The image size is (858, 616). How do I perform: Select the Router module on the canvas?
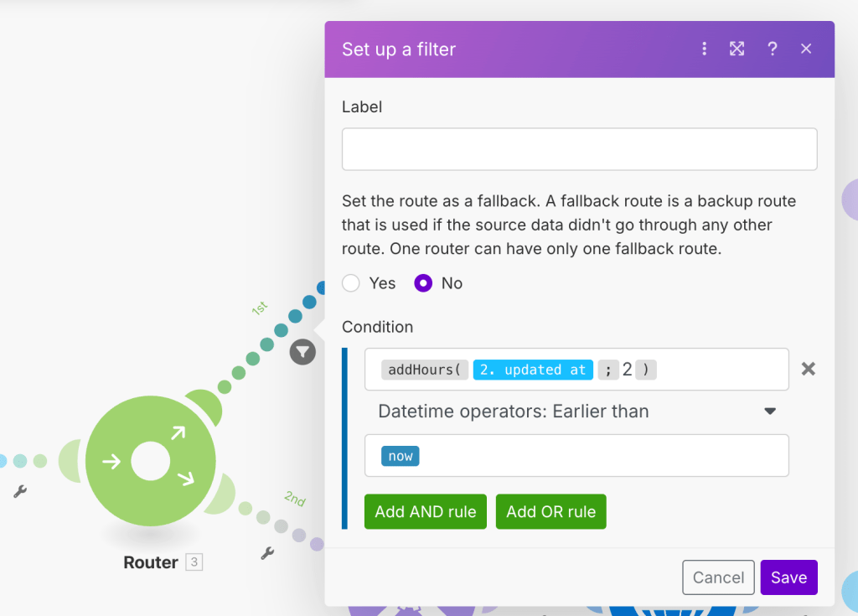(x=149, y=461)
